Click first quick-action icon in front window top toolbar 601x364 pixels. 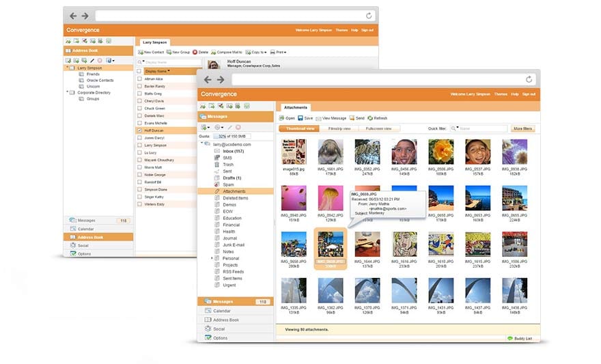tap(203, 106)
